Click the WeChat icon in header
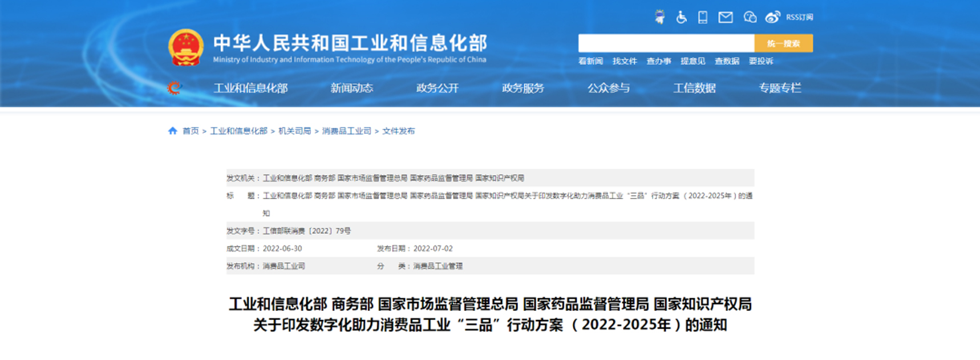 [750, 17]
